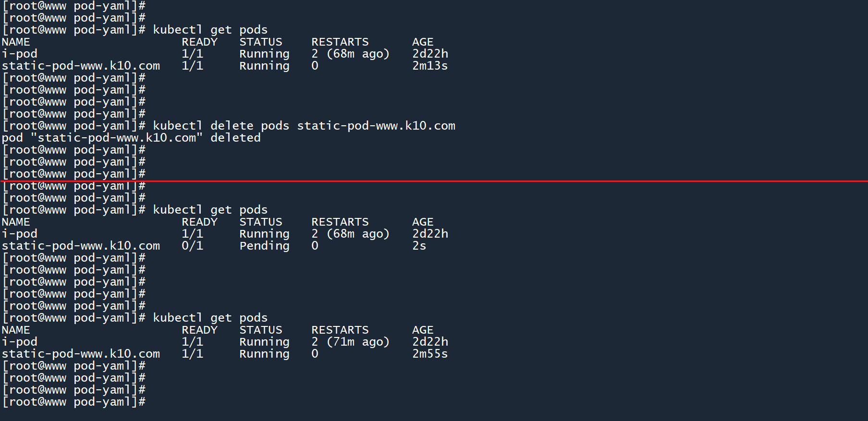Click the static-pod-www.k10.com name in the Pending row

[x=81, y=246]
